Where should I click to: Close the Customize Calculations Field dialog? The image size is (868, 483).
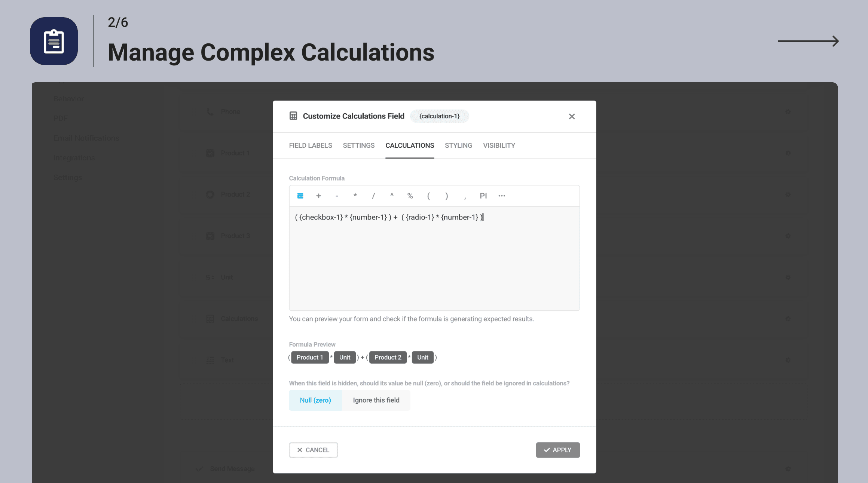(x=571, y=117)
